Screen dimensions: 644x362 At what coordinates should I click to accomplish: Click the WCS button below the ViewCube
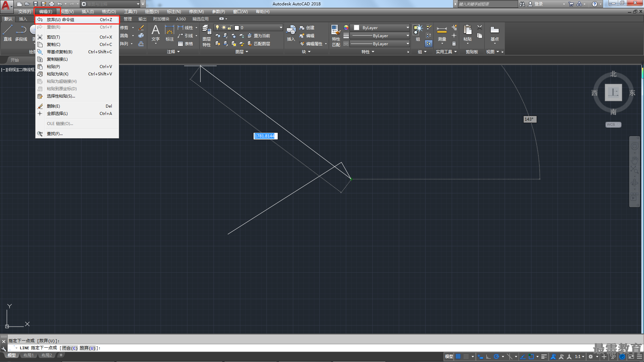(x=613, y=124)
